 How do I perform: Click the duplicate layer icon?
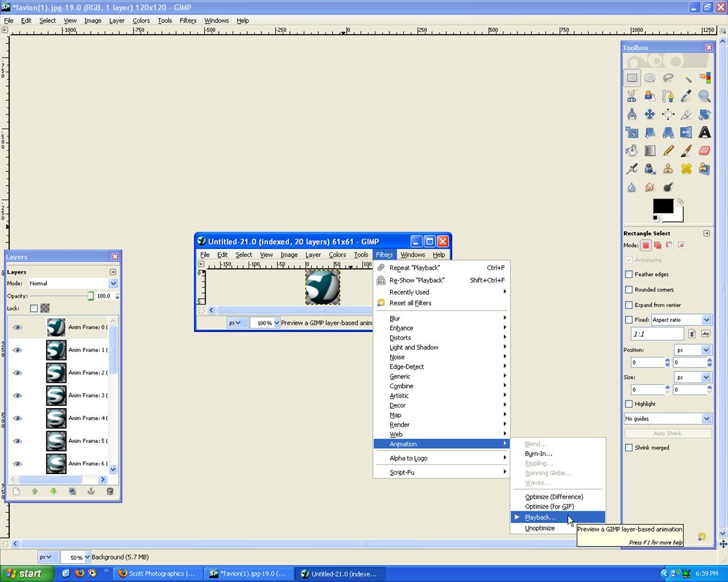[x=72, y=491]
